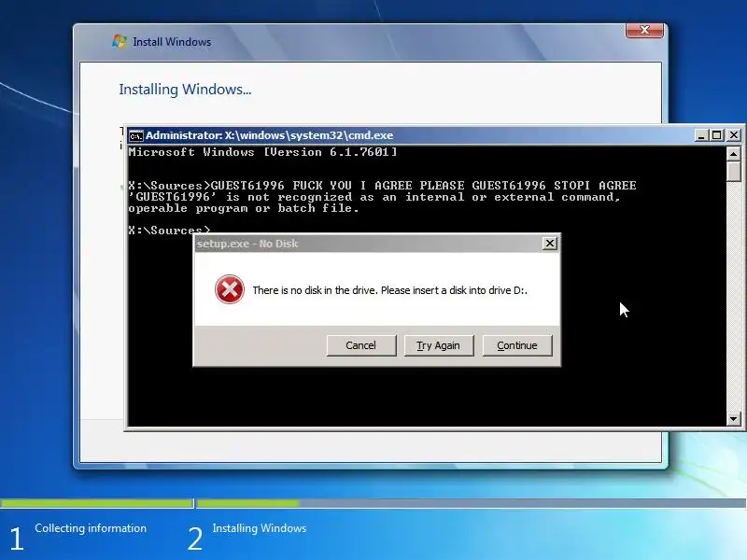
Task: Click the Try Again button
Action: coord(438,345)
